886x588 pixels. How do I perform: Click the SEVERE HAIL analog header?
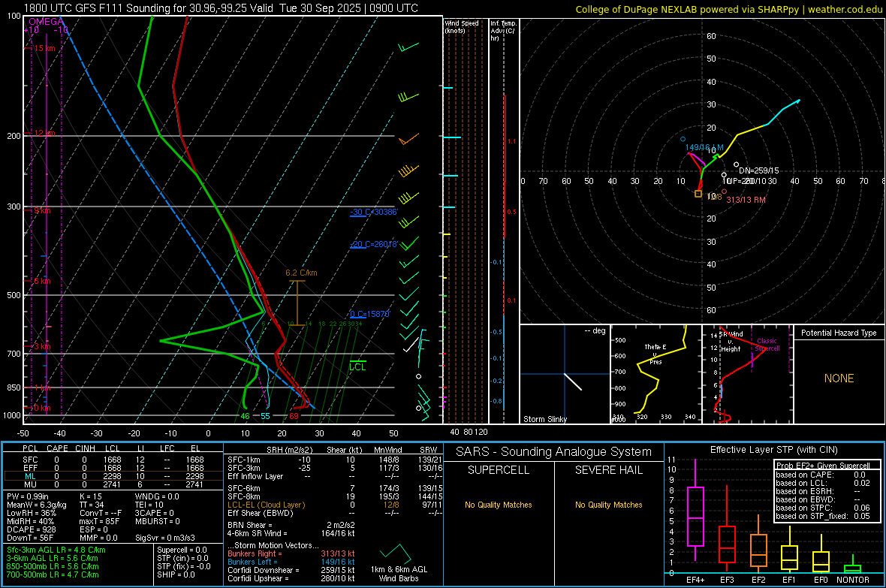point(608,470)
